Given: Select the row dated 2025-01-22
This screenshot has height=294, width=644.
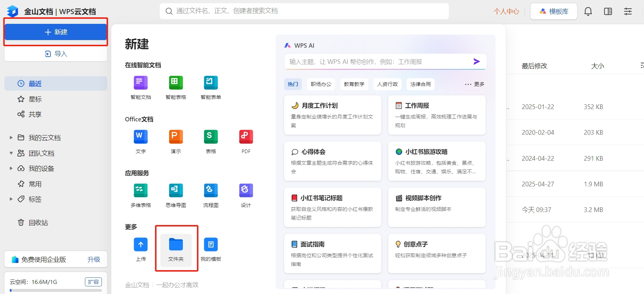Looking at the screenshot, I should point(575,107).
